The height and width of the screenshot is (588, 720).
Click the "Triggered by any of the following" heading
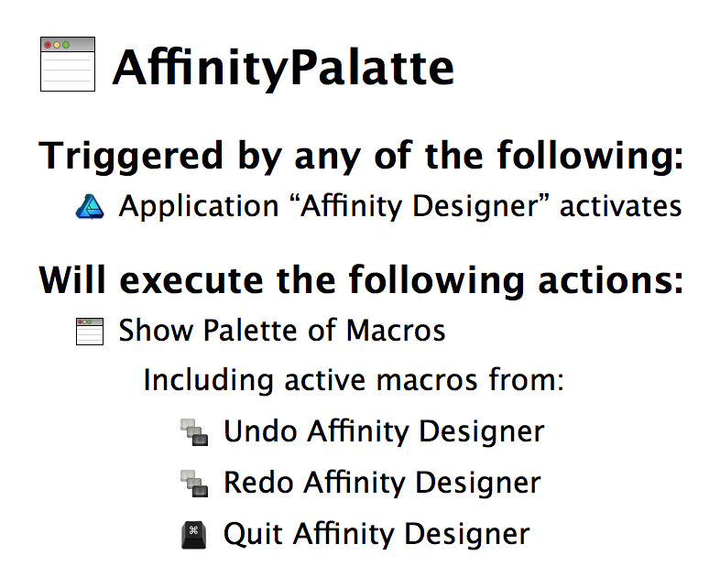point(362,156)
